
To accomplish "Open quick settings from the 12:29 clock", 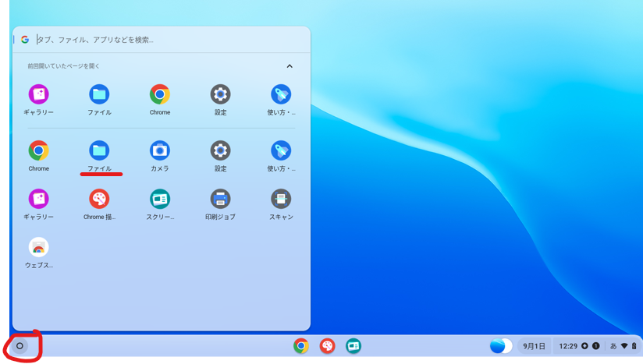I will [x=568, y=346].
